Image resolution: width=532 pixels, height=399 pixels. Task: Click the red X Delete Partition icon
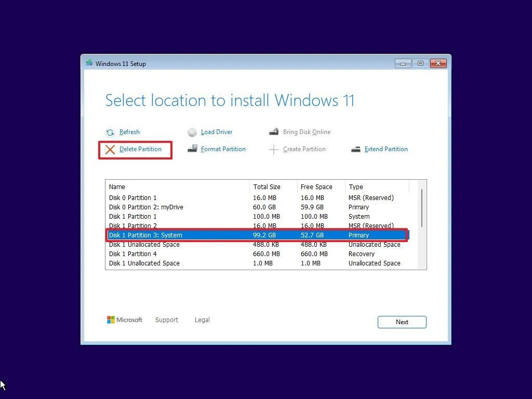click(x=110, y=149)
